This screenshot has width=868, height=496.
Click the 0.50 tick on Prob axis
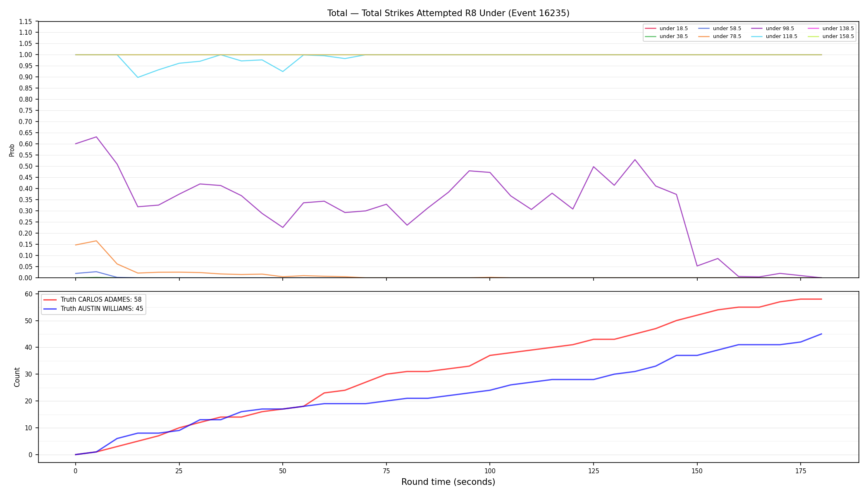[26, 166]
